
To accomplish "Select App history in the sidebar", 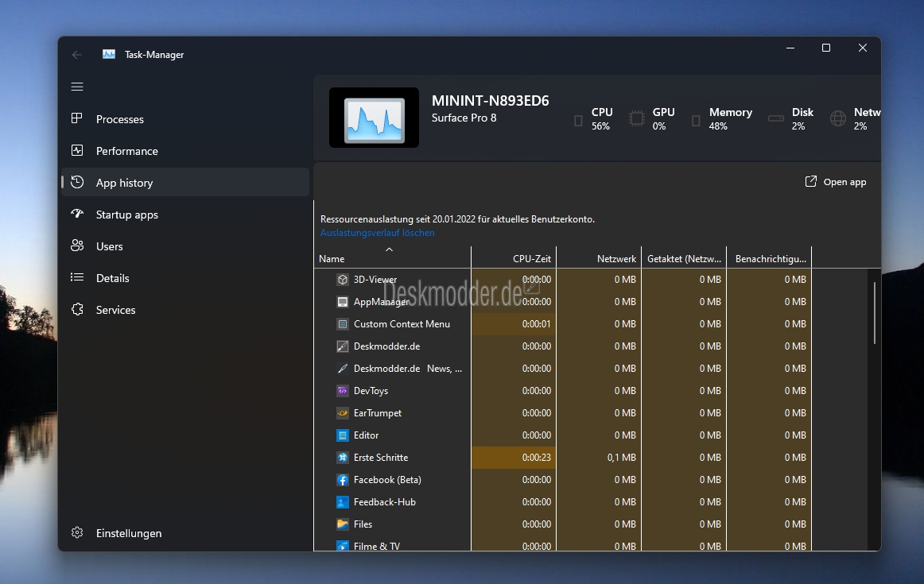I will [x=185, y=183].
